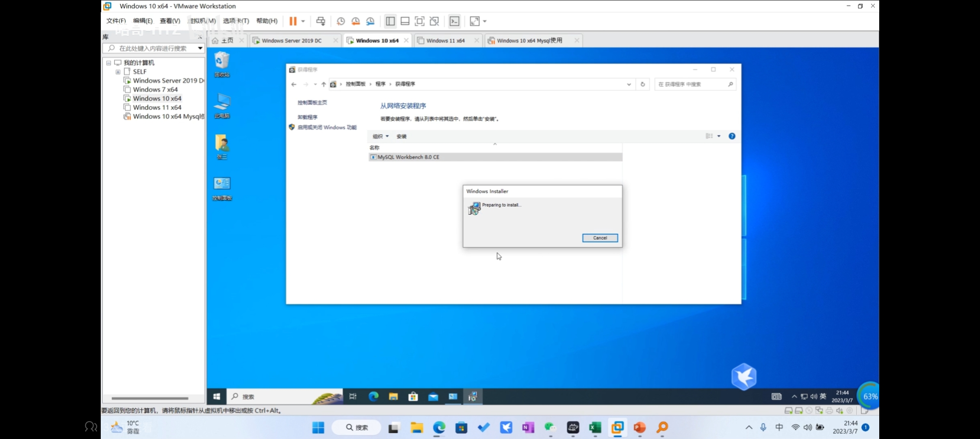Open the 文件 menu in VMware
Image resolution: width=980 pixels, height=439 pixels.
tap(113, 21)
